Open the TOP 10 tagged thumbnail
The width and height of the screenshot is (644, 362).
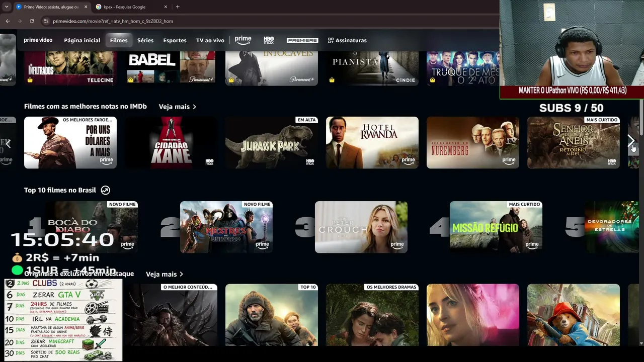coord(272,315)
